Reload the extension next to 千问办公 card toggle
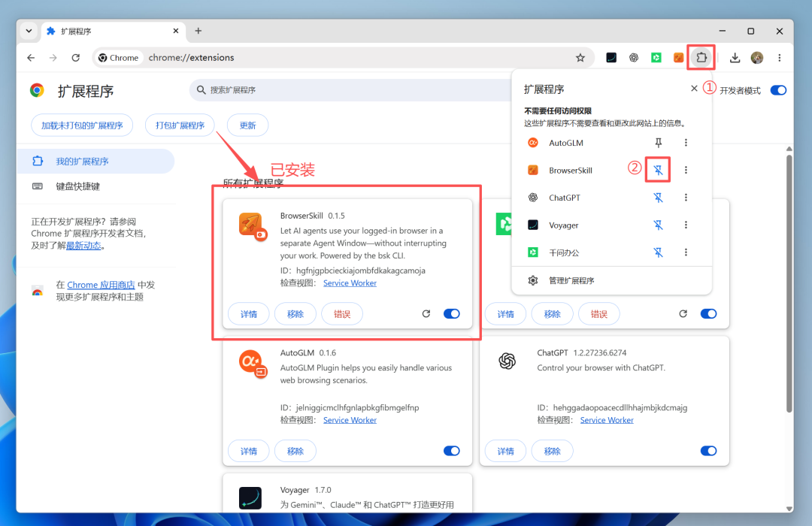This screenshot has width=812, height=526. point(683,314)
